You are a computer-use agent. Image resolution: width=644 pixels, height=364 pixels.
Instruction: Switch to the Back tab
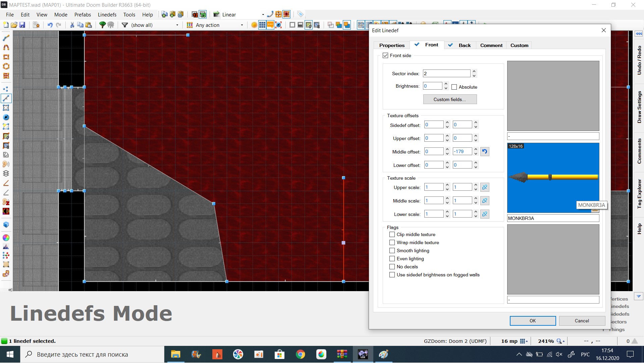click(x=460, y=46)
